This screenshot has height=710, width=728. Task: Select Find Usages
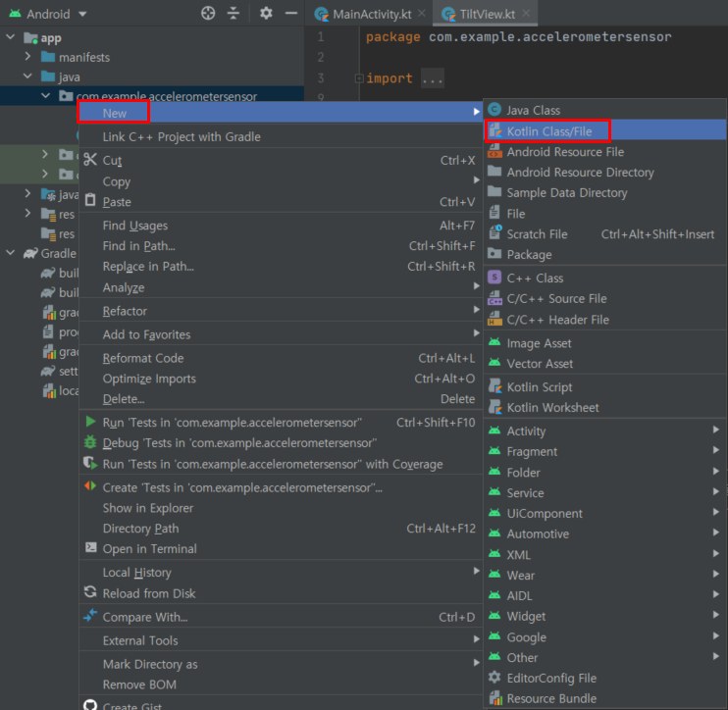[x=281, y=226]
